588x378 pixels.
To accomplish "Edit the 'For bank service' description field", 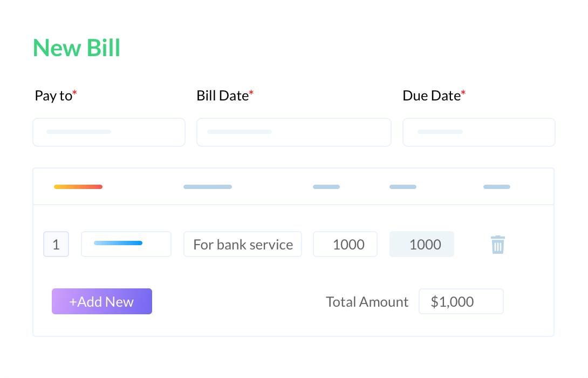I will click(x=243, y=245).
